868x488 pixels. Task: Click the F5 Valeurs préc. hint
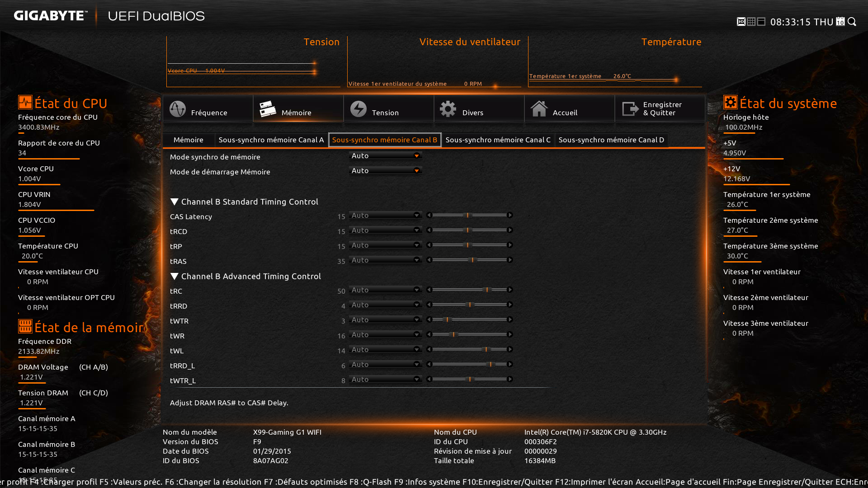(131, 482)
